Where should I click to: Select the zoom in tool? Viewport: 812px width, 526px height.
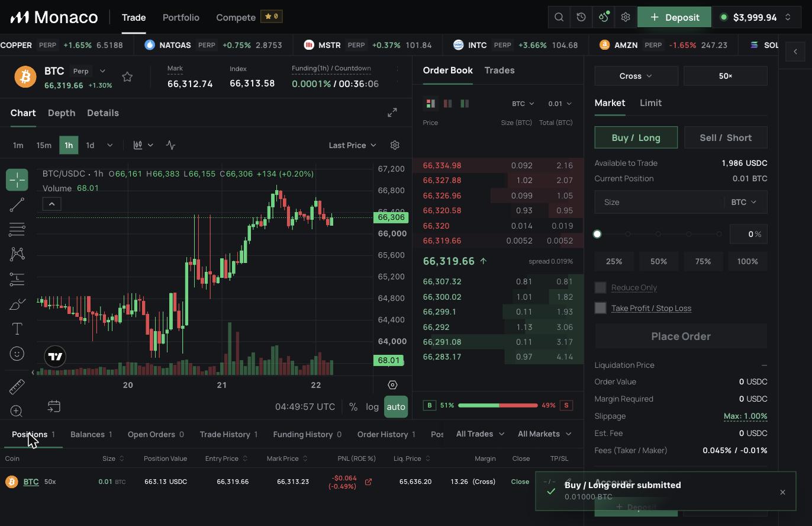click(x=17, y=410)
